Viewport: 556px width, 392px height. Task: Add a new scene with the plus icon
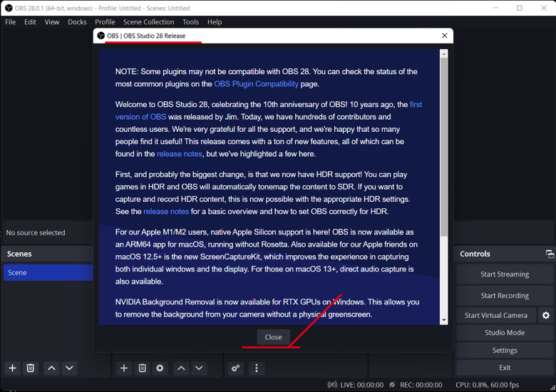click(x=12, y=368)
